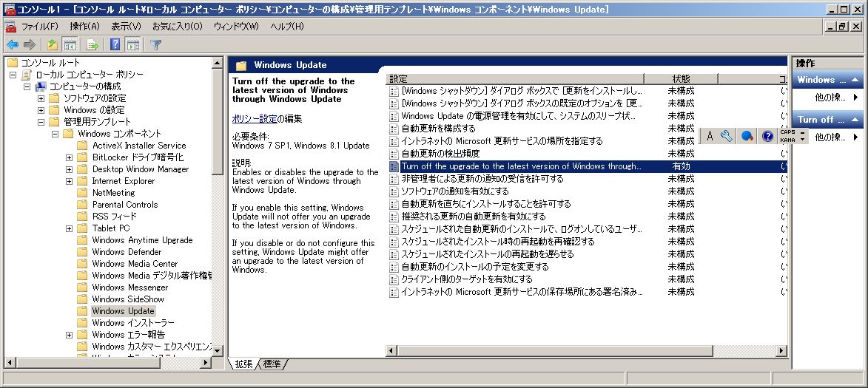
Task: Collapse the Turn off actions section header
Action: (x=827, y=120)
